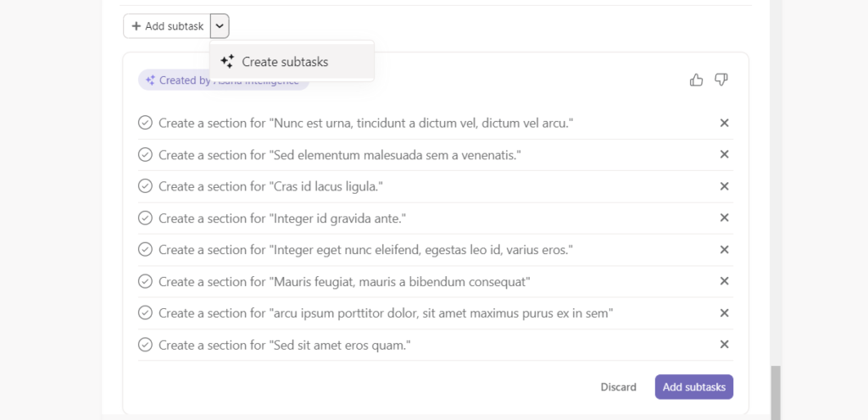Open the dropdown arrow beside Add subtask
The width and height of the screenshot is (868, 420).
coord(220,26)
